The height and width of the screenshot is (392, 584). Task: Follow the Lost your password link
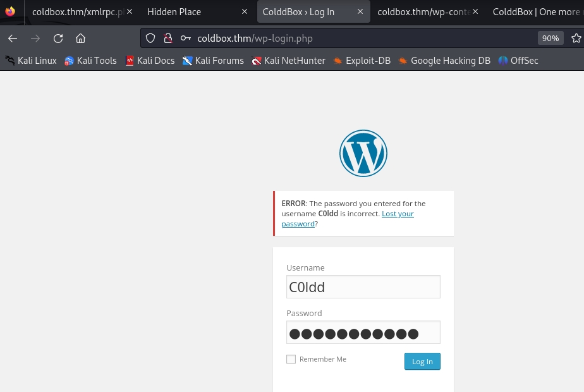point(398,214)
